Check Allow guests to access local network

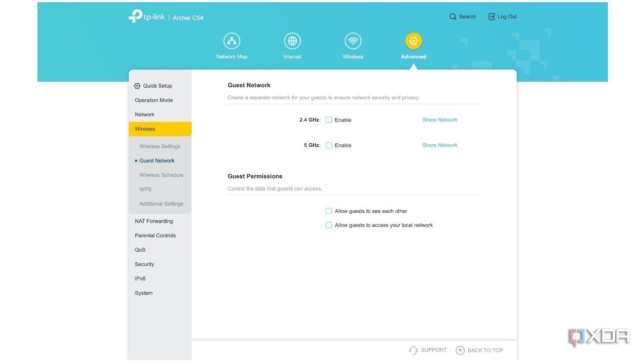coord(329,225)
